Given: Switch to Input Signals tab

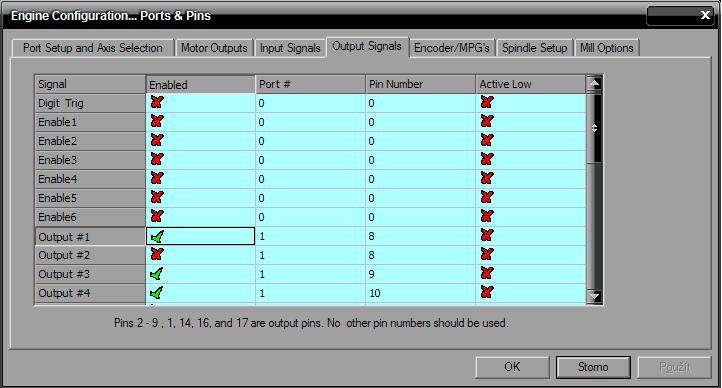Looking at the screenshot, I should [290, 48].
